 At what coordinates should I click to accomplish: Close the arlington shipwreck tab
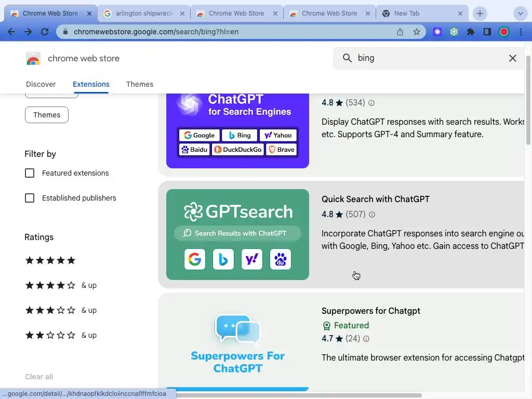click(x=182, y=14)
